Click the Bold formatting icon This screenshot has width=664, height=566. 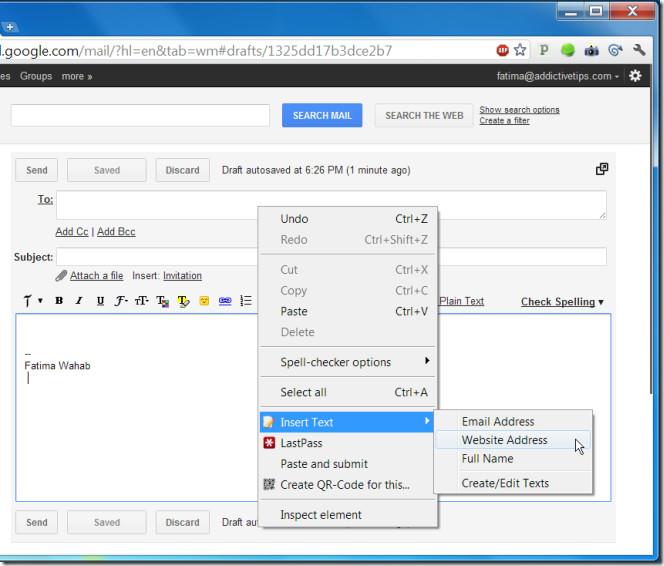click(x=59, y=301)
